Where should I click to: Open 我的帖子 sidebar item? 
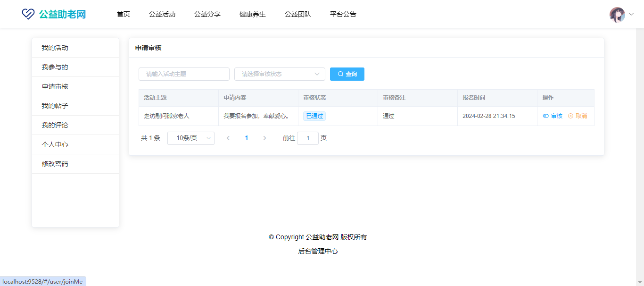55,106
